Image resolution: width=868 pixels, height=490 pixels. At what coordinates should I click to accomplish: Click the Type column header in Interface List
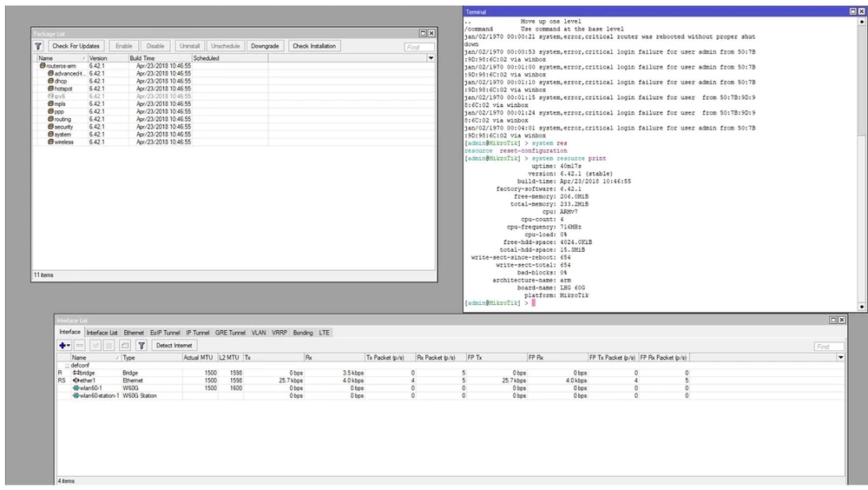(152, 358)
